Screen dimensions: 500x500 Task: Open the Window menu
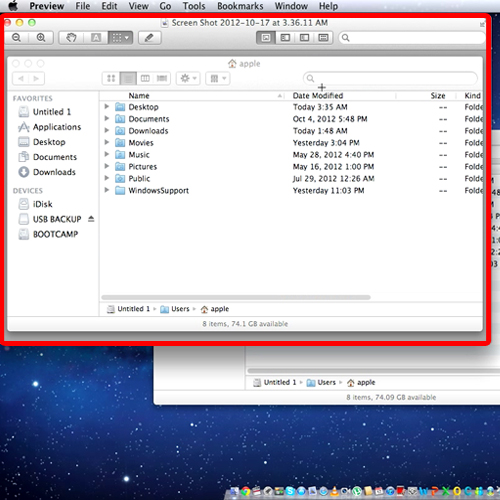pyautogui.click(x=291, y=6)
